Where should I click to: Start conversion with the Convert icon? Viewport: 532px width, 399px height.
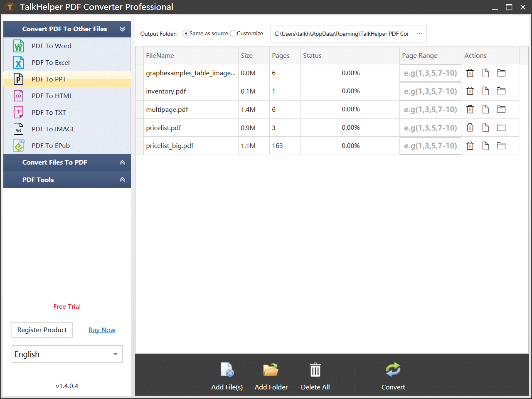(x=393, y=369)
